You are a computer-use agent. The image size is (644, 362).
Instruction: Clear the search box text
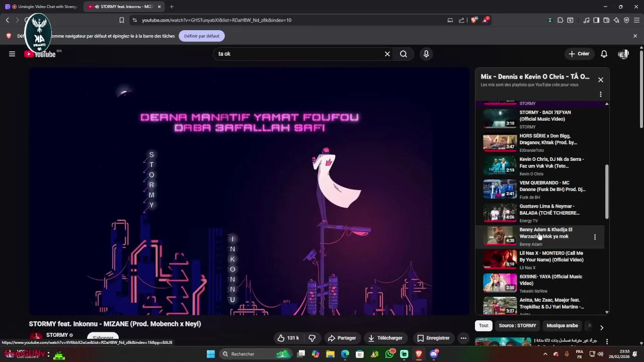(387, 54)
